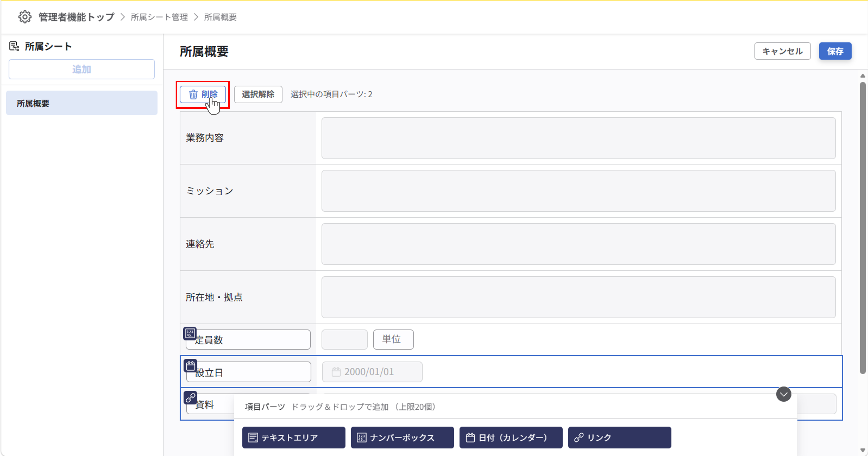Click the 所属概要 breadcrumb text
Screen dimensions: 868x456
pos(220,17)
